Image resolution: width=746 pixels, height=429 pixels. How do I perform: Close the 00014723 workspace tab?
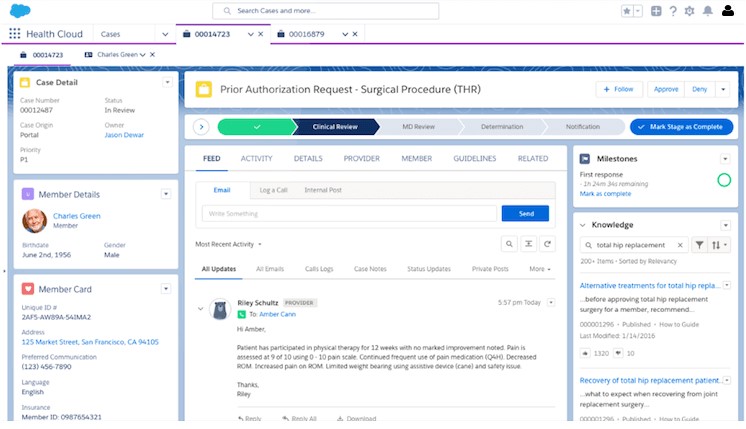tap(261, 34)
